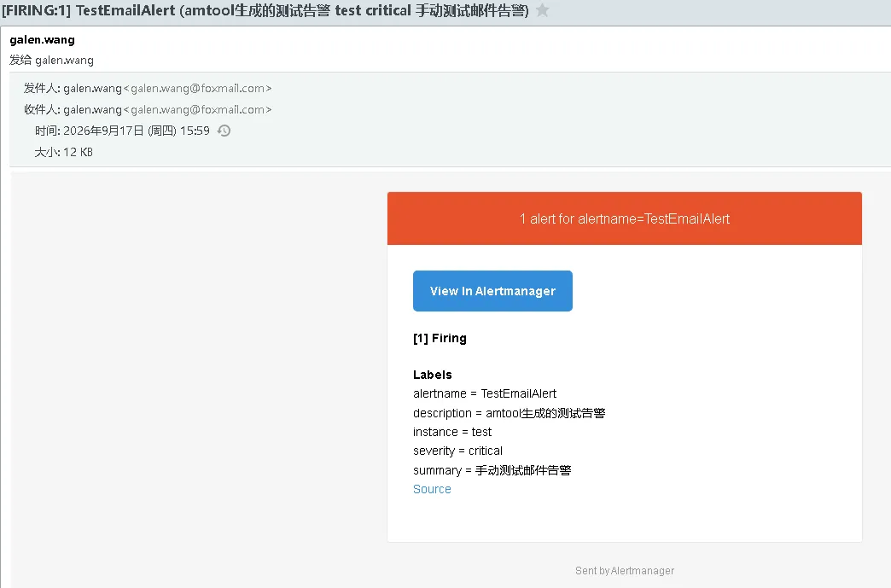891x588 pixels.
Task: Click the Labels heading
Action: click(x=433, y=375)
